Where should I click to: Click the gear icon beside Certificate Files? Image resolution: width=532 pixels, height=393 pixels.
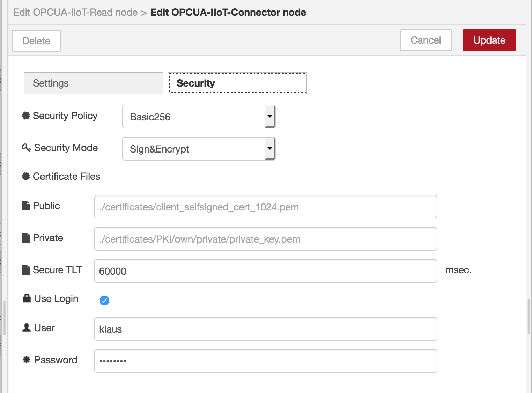25,176
